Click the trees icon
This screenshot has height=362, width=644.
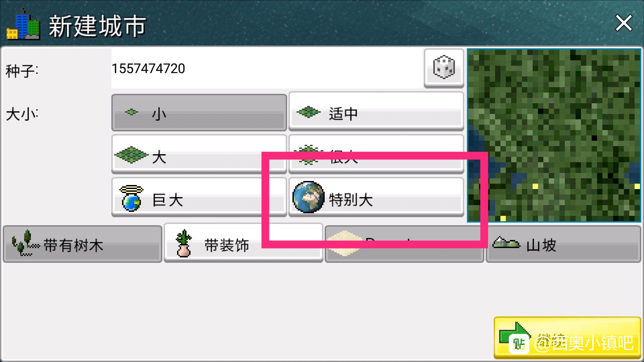(x=24, y=243)
